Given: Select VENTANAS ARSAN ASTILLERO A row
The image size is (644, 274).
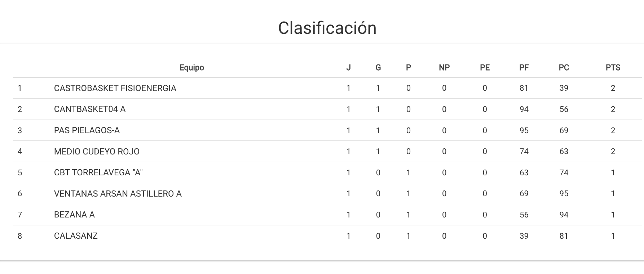Looking at the screenshot, I should 327,194.
